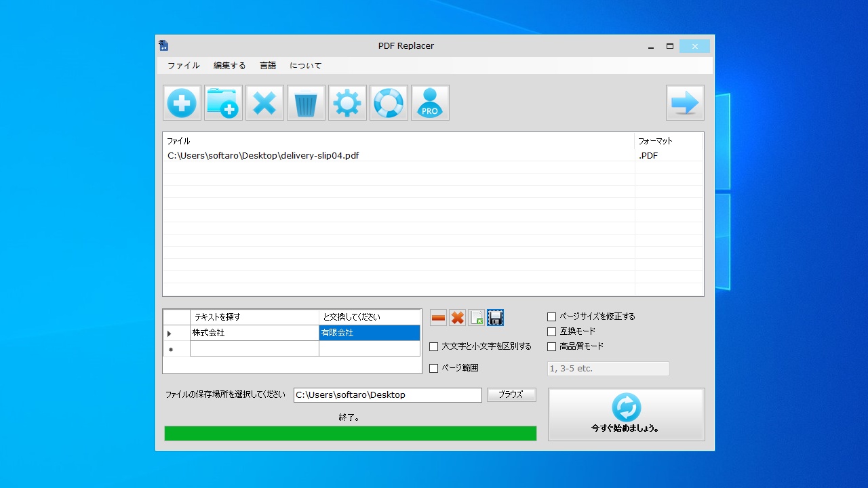868x488 pixels.
Task: Open the 言語 menu
Action: (268, 66)
